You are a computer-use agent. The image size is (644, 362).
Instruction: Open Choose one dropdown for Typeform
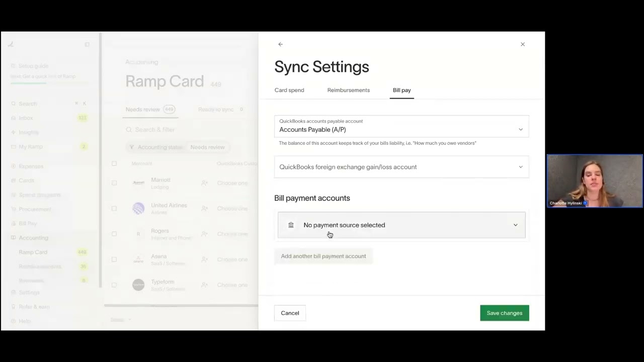pyautogui.click(x=232, y=285)
